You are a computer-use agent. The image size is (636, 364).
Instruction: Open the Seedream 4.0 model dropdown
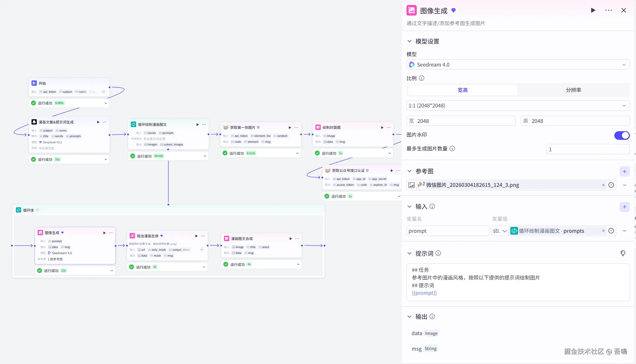click(518, 65)
